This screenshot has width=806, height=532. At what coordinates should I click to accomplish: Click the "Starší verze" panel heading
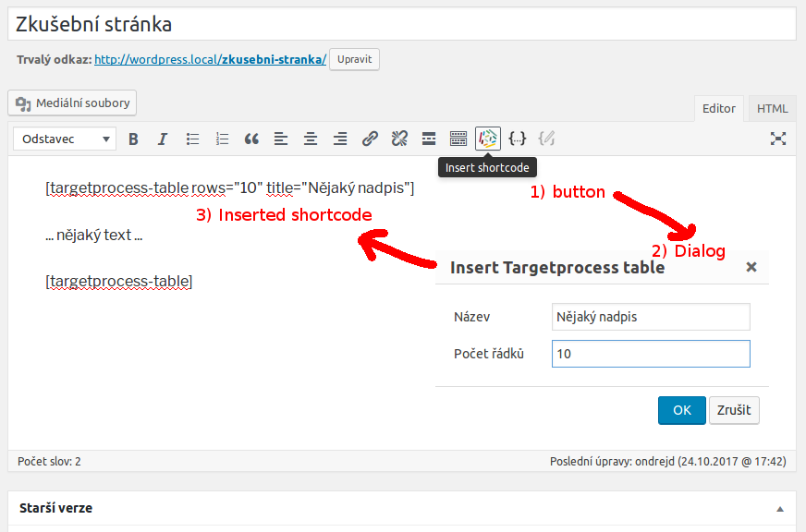pyautogui.click(x=56, y=508)
